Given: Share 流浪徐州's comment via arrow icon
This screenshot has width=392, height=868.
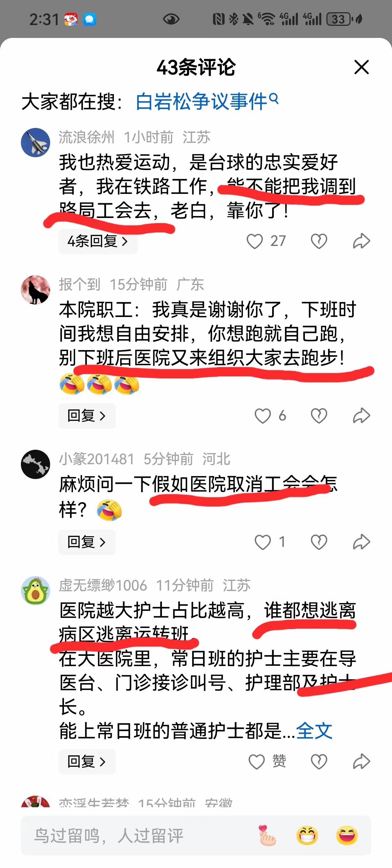Looking at the screenshot, I should point(361,241).
